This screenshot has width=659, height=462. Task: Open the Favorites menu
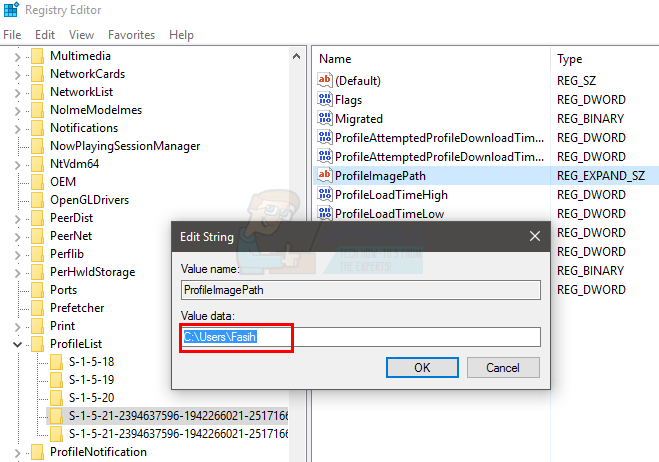[131, 35]
